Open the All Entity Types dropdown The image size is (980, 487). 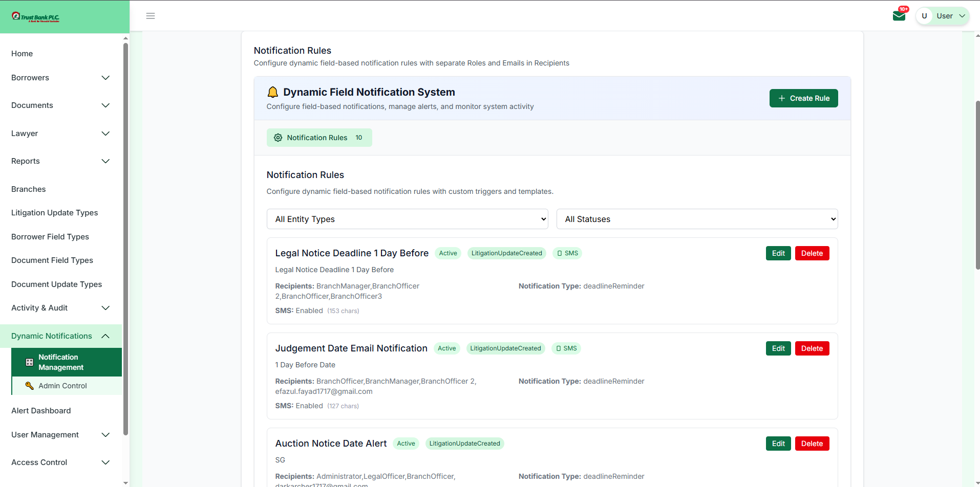407,219
